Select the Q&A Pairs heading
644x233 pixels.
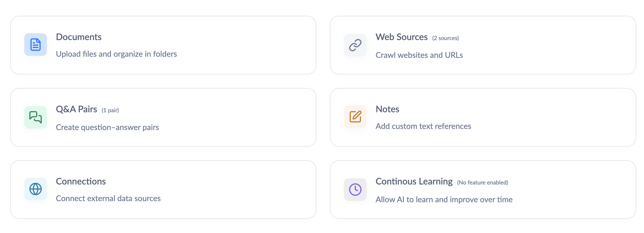76,109
